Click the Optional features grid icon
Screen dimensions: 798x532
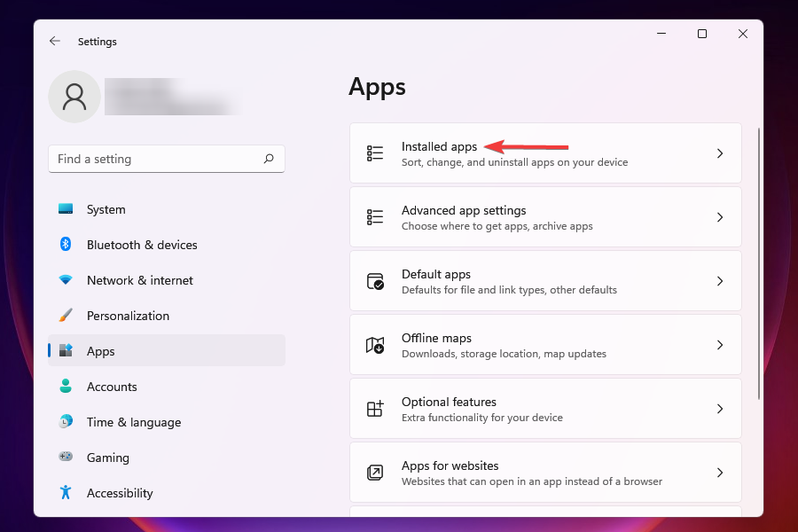[375, 408]
